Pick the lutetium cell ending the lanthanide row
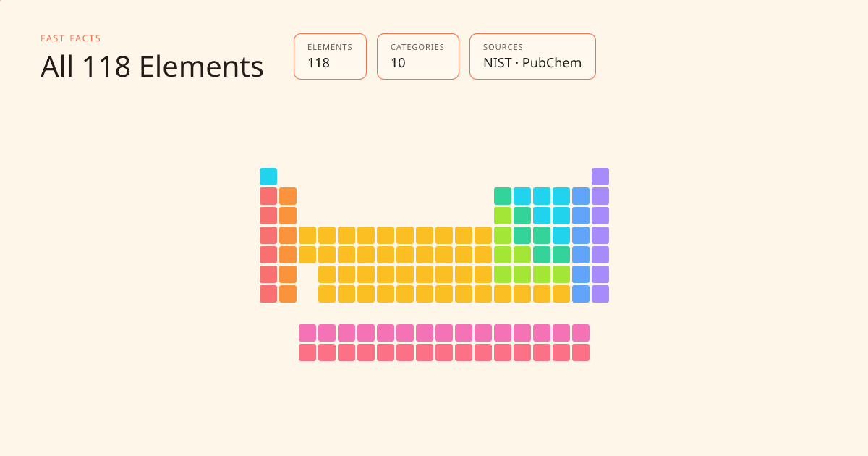The height and width of the screenshot is (456, 868). point(581,333)
